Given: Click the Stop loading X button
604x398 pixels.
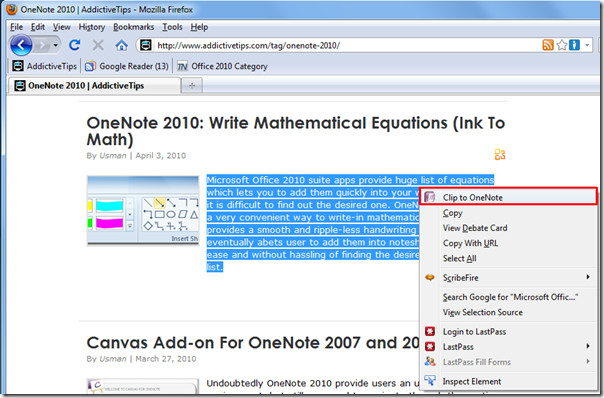Looking at the screenshot, I should point(98,45).
